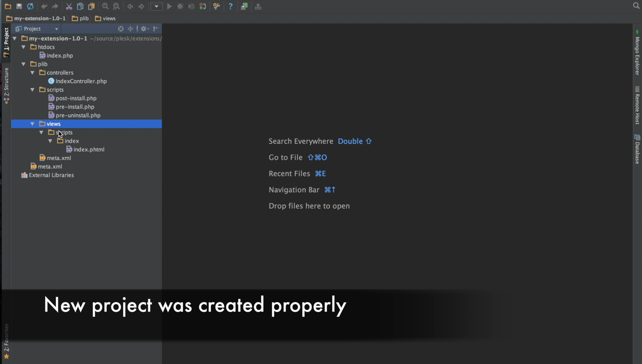
Task: Start the Debug tool from the toolbar
Action: point(181,6)
